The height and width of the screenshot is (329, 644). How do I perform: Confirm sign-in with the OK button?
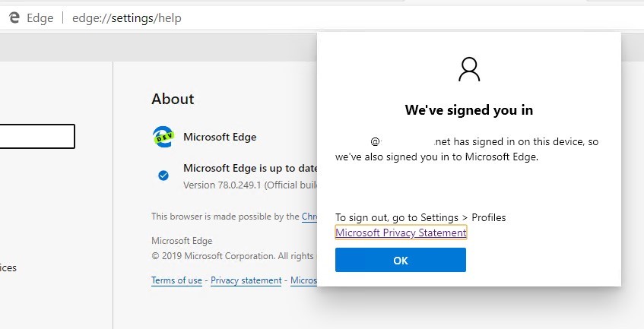[401, 260]
